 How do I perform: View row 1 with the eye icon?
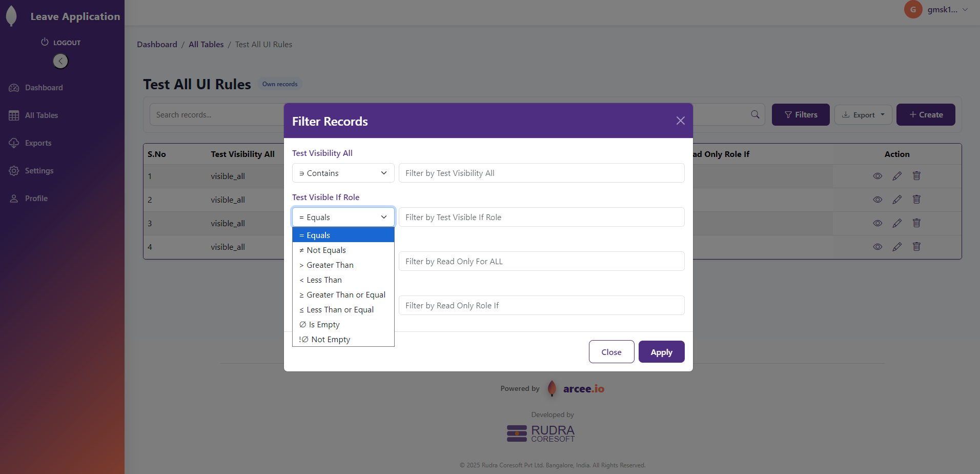tap(877, 176)
